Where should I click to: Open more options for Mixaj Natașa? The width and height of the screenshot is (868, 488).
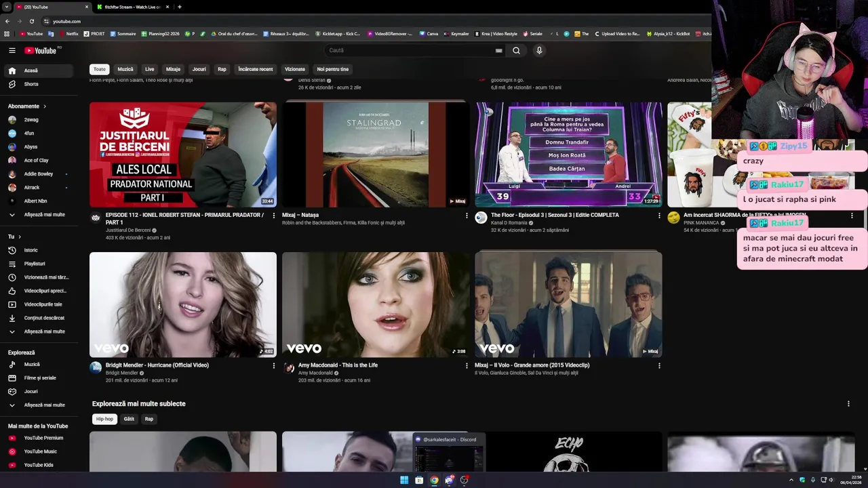point(467,216)
